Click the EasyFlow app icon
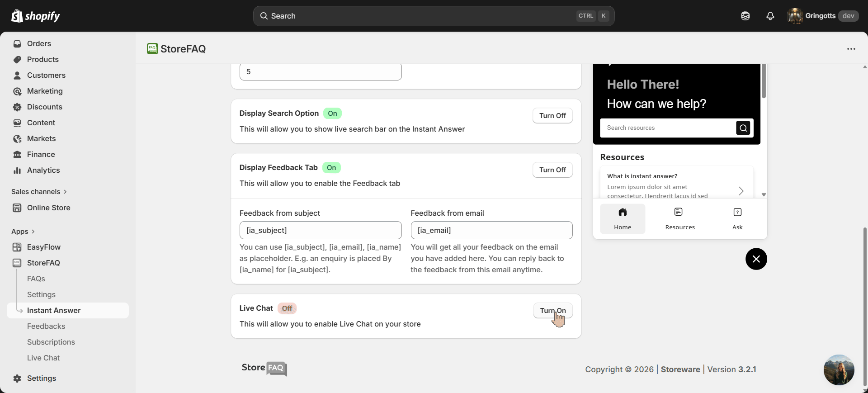 pos(17,247)
